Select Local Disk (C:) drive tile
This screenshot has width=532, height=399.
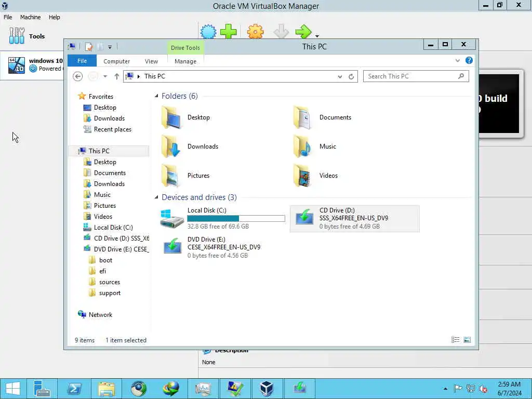[222, 219]
